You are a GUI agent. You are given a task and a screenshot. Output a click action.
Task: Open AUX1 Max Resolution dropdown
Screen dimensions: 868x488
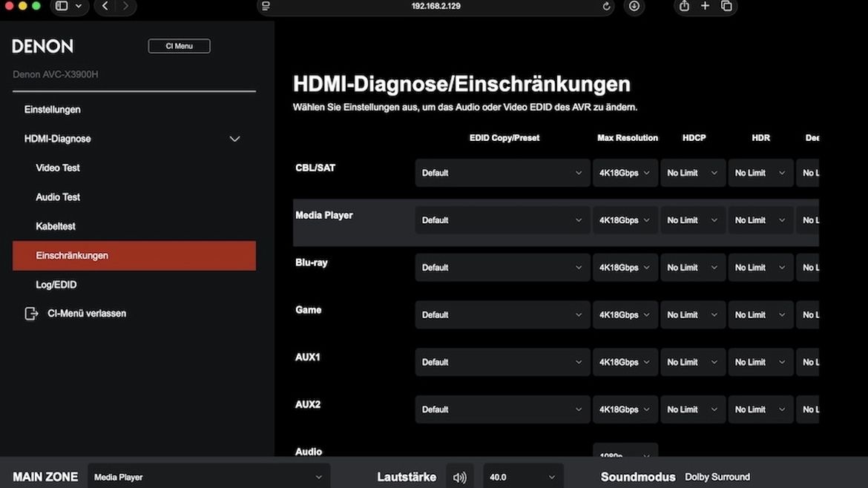click(x=625, y=363)
